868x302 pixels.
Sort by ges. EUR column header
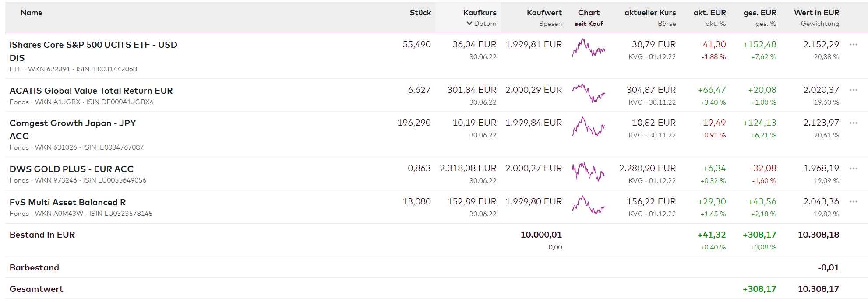tap(759, 13)
